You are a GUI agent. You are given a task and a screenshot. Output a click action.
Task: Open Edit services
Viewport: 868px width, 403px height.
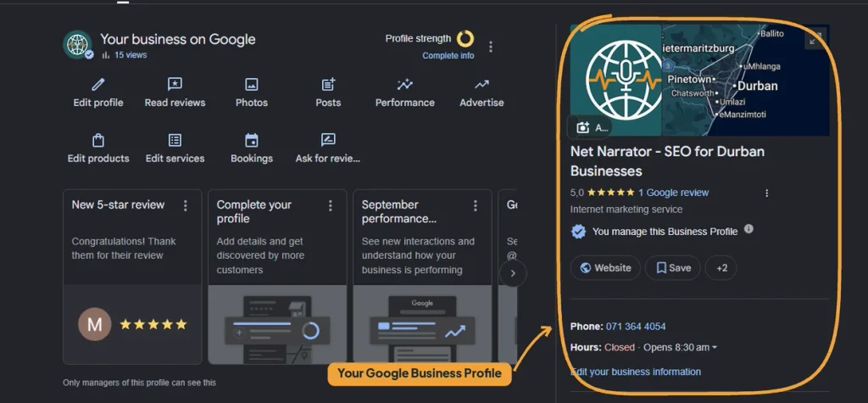click(x=175, y=148)
